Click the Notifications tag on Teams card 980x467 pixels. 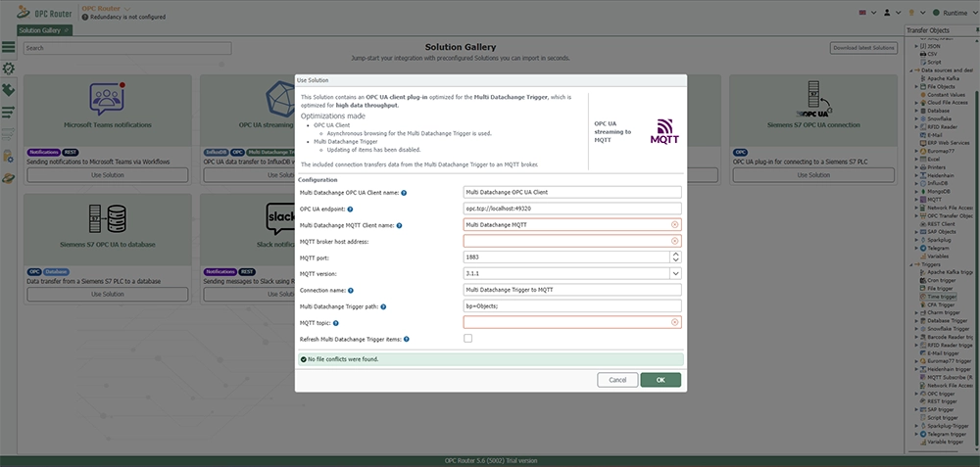44,153
